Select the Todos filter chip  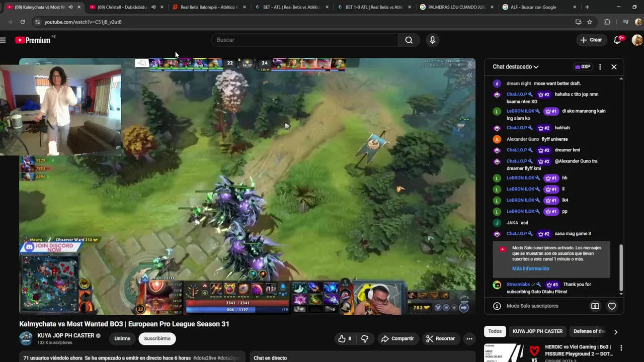[495, 331]
